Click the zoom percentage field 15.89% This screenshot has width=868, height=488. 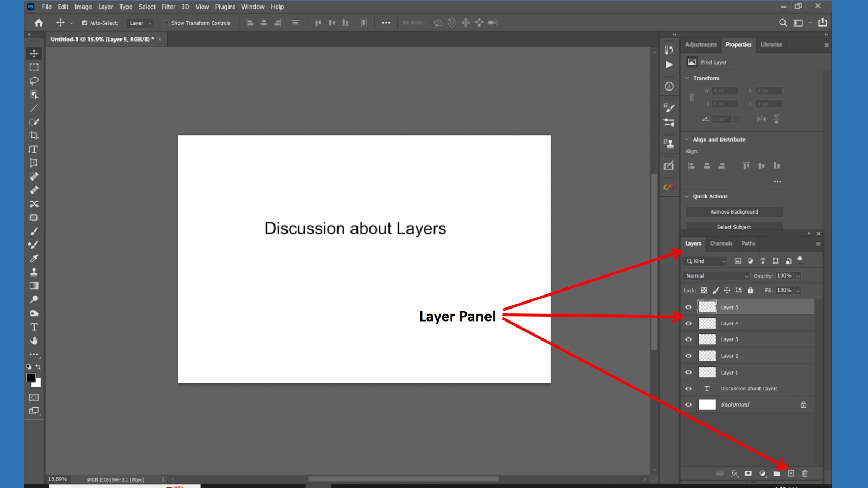58,479
